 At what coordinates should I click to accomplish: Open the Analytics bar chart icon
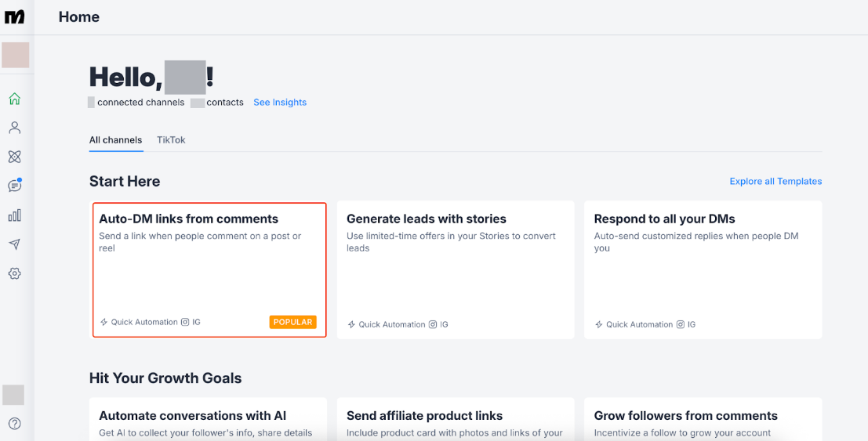tap(14, 215)
